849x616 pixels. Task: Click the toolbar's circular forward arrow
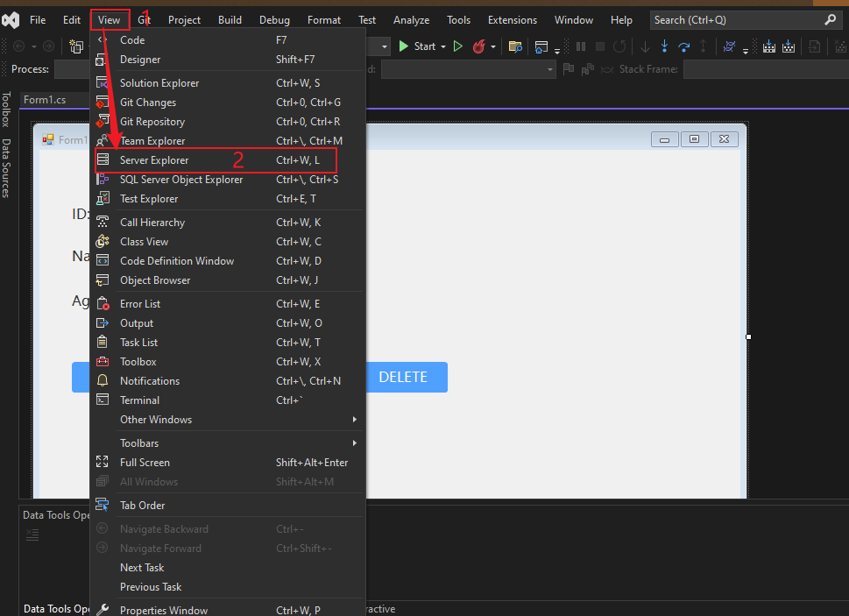(x=48, y=46)
